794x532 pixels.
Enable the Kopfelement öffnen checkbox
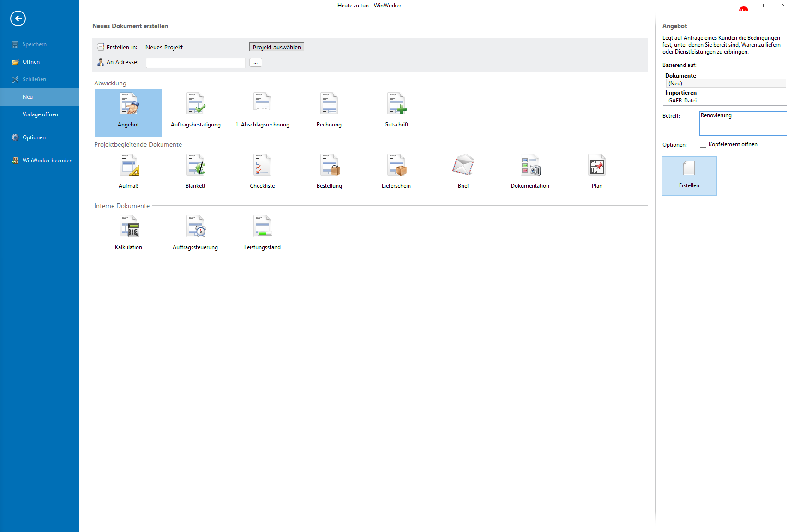[x=703, y=145]
